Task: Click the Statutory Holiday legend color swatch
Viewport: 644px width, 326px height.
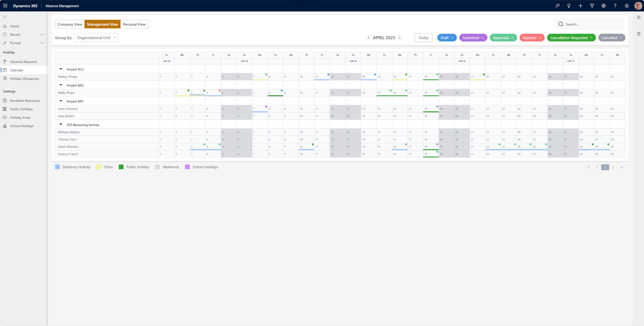Action: click(58, 167)
